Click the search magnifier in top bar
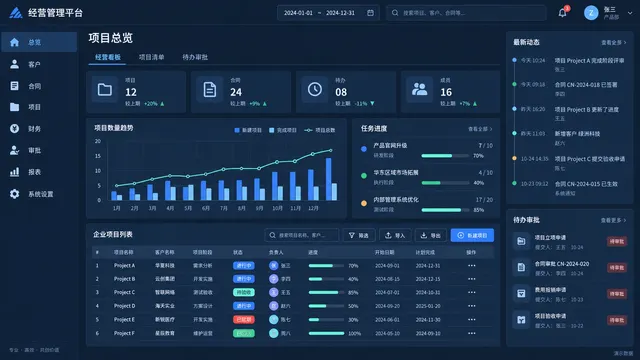Viewport: 640px width, 360px height. (x=395, y=13)
